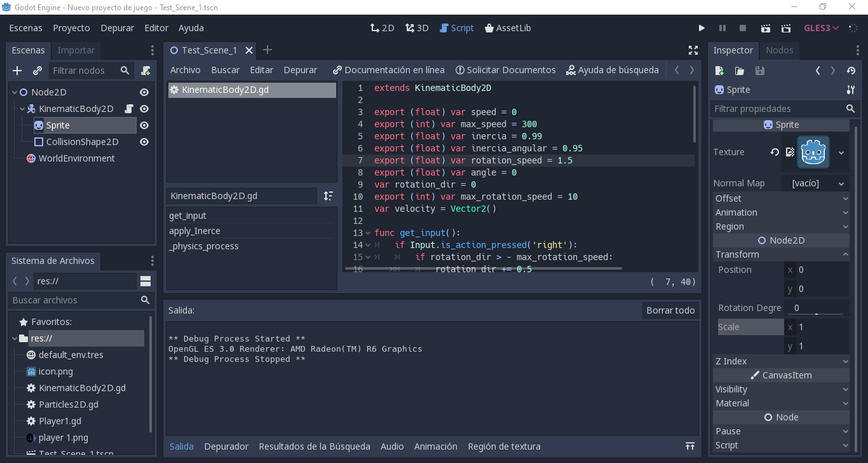Play the current scene (clapper icon)
Viewport: 868px width, 463px height.
tap(766, 28)
